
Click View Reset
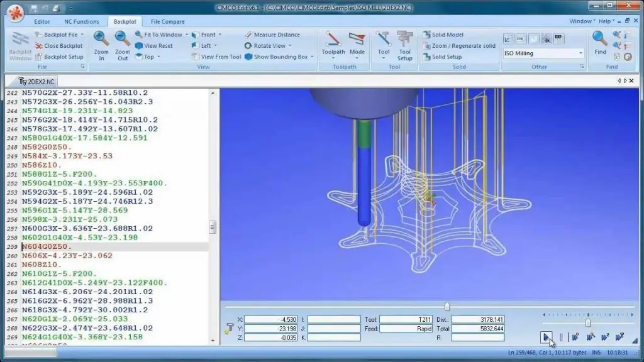pyautogui.click(x=154, y=46)
